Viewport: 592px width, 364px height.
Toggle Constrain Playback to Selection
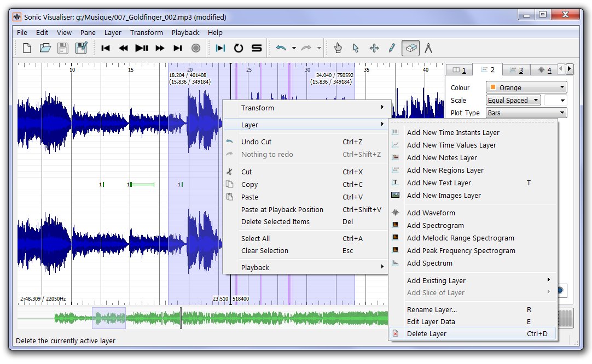220,48
